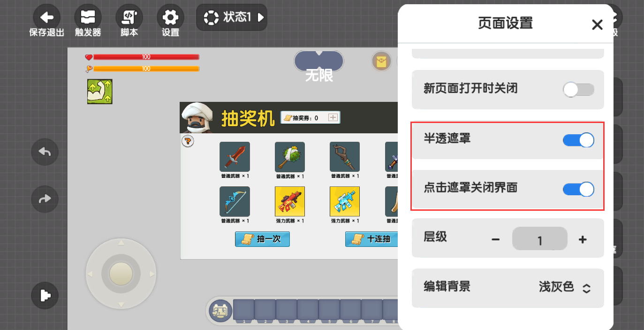Open the 编辑背景 浅灰色 dropdown

[565, 287]
